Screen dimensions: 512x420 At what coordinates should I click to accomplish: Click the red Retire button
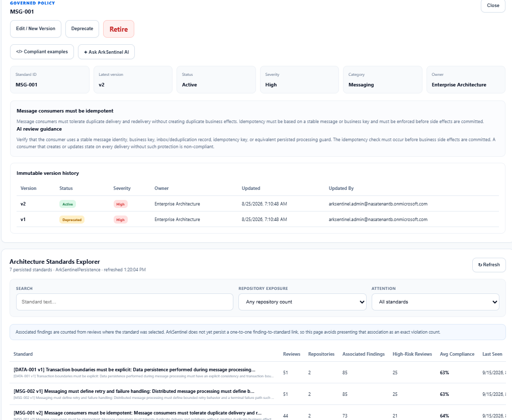[x=119, y=29]
